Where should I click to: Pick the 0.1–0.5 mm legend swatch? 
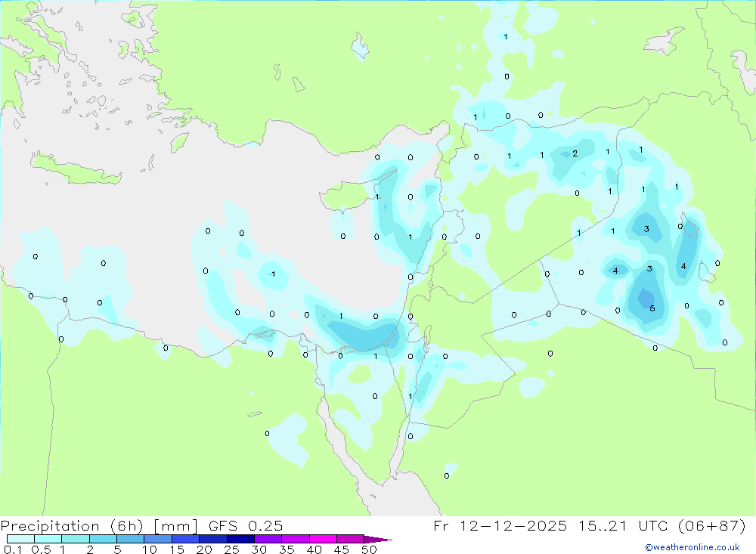[20, 539]
